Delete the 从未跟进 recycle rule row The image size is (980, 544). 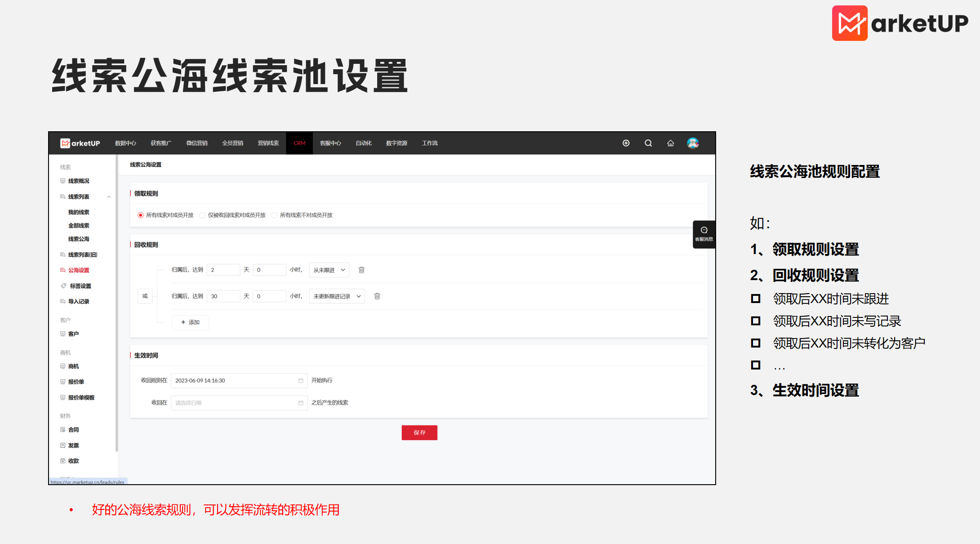(x=361, y=270)
